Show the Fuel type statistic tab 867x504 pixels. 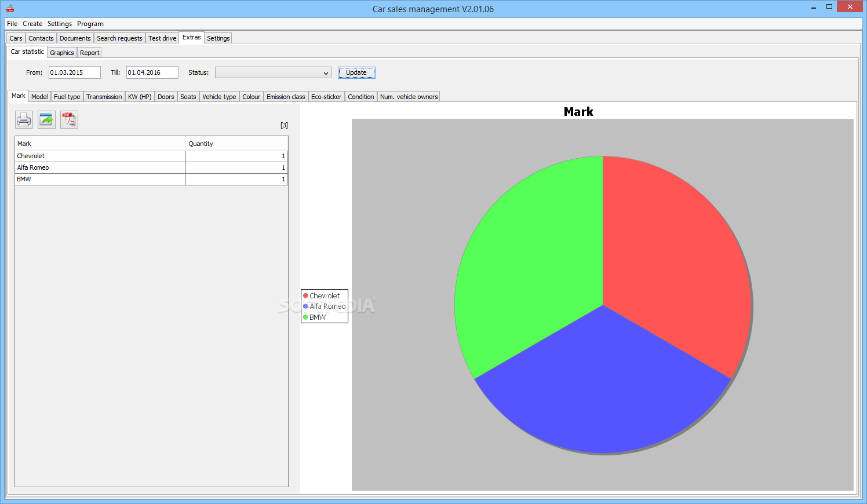point(67,97)
